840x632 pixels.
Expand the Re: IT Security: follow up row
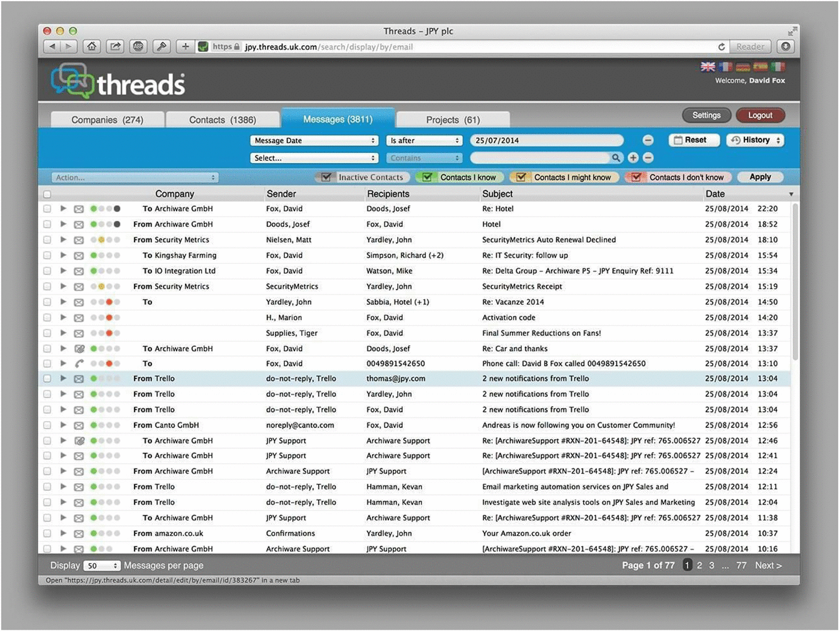(x=63, y=255)
